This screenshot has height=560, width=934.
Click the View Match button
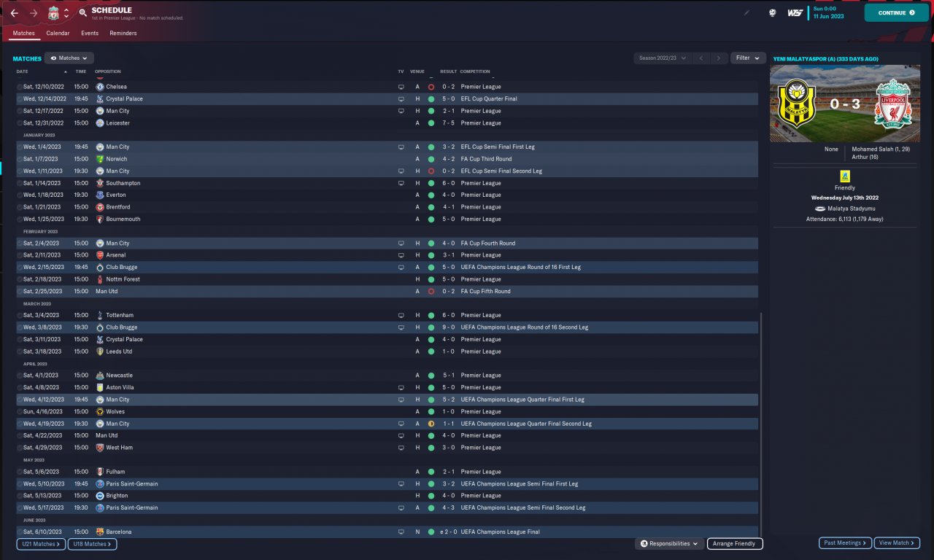(897, 542)
